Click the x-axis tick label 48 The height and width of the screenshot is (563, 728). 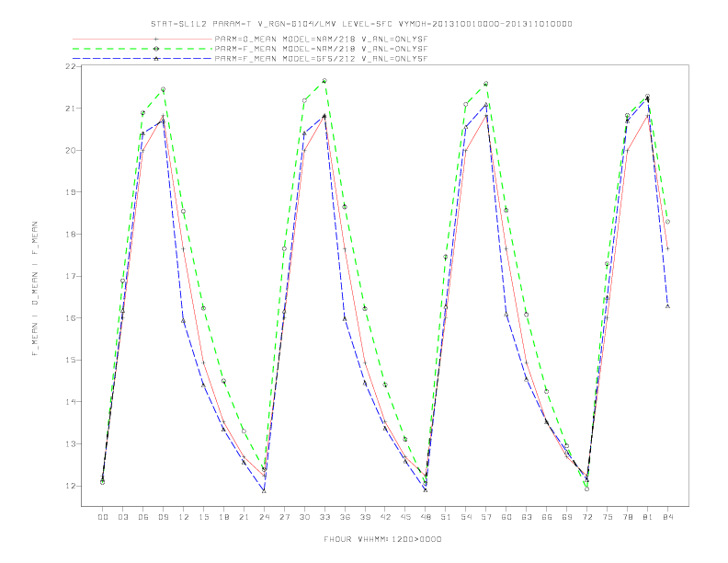(x=426, y=517)
